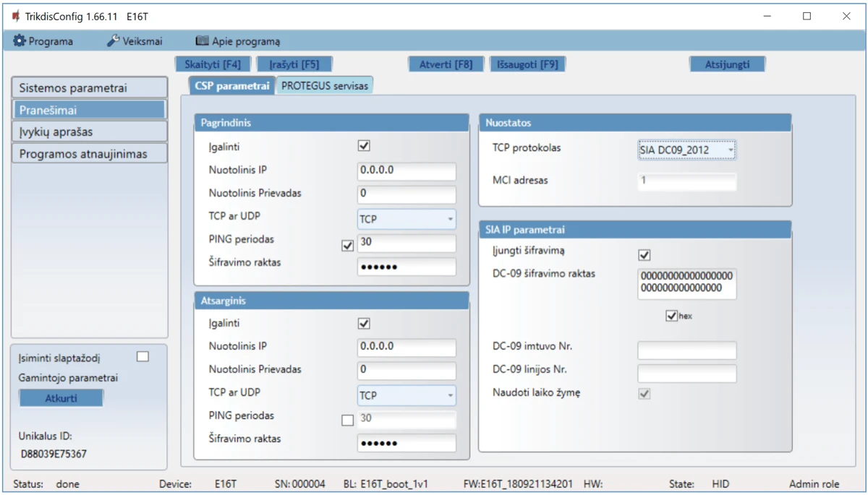
Task: Click the TrikdisConfig app icon in title bar
Action: click(16, 16)
